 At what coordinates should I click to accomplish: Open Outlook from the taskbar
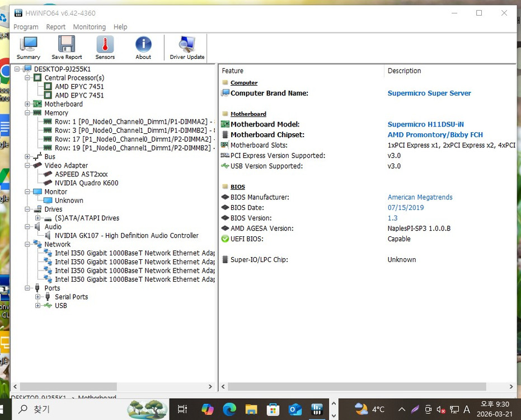pos(295,409)
